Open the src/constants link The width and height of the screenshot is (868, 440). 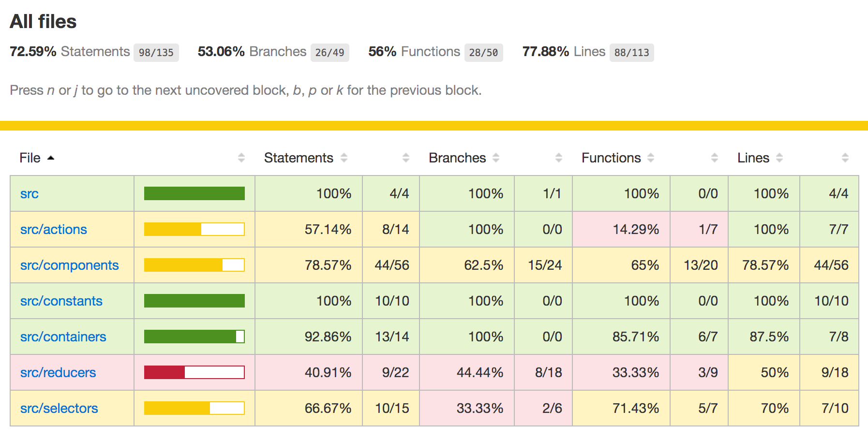pos(61,301)
